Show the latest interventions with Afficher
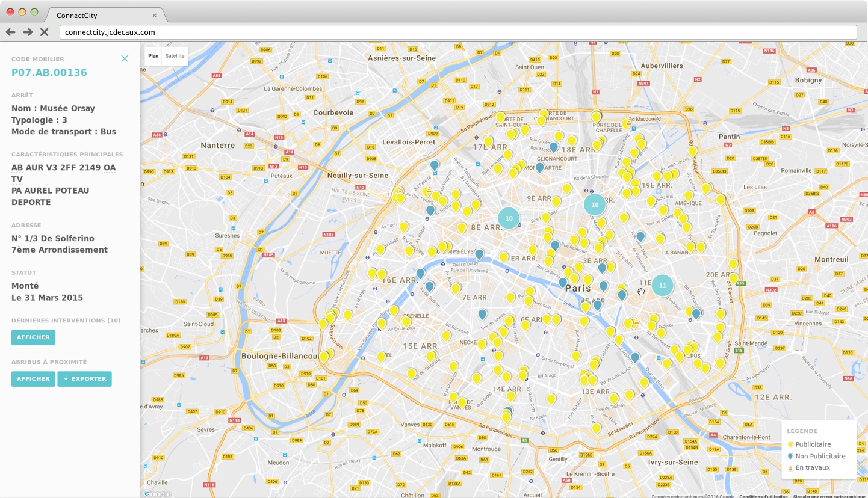This screenshot has height=498, width=868. click(x=33, y=337)
